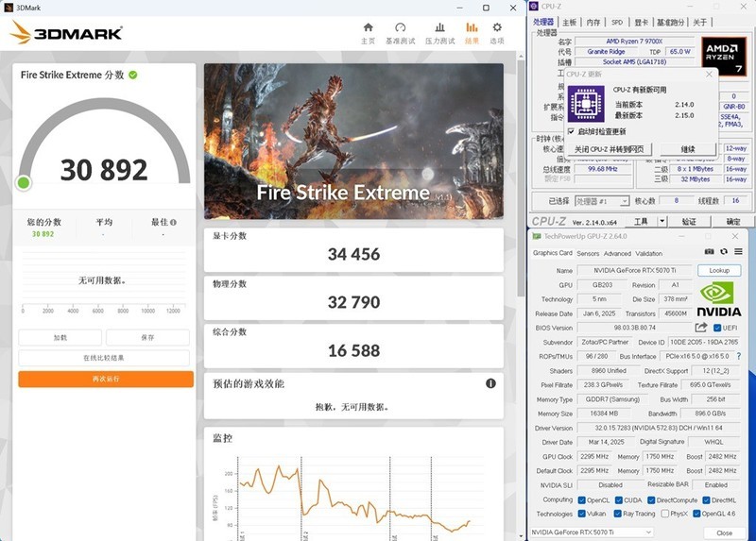Click the 确定 button in CPU-Z

point(733,221)
